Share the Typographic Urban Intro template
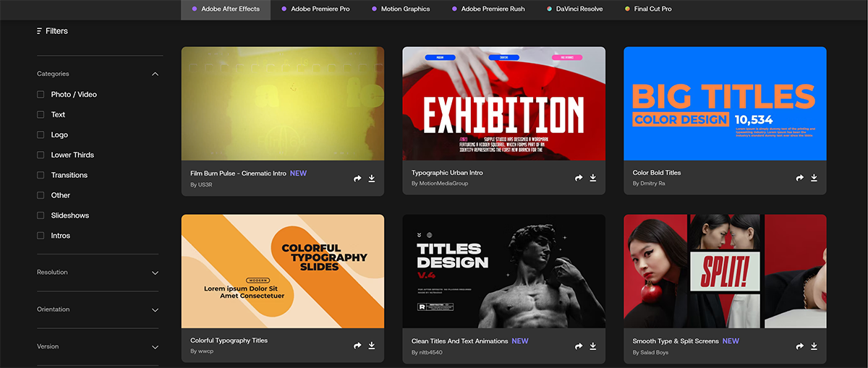This screenshot has width=868, height=368. pos(579,178)
